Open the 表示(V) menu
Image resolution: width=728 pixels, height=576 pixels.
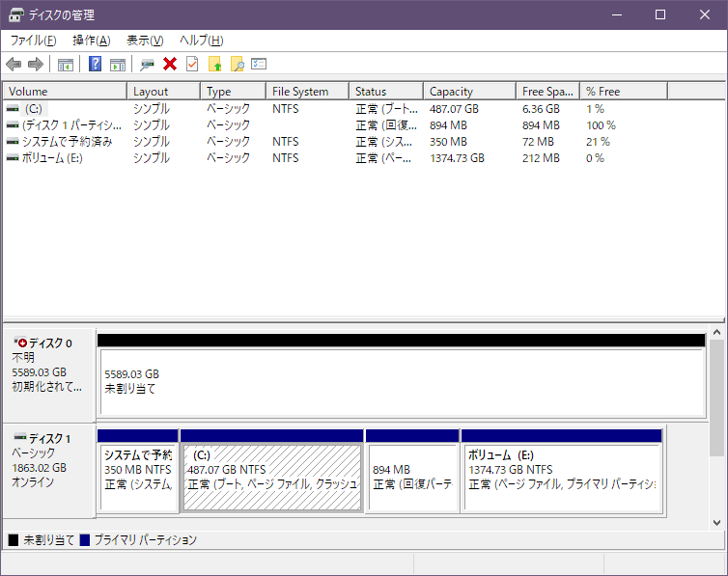pyautogui.click(x=146, y=41)
